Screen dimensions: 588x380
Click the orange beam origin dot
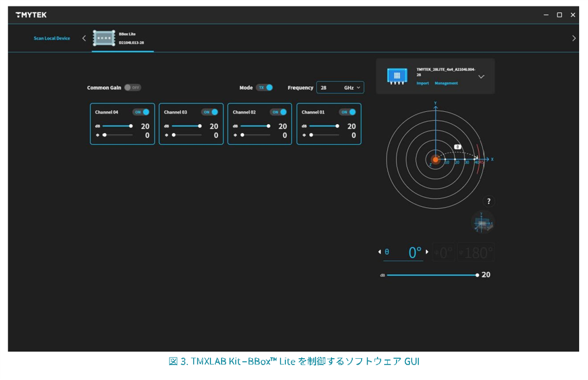click(x=436, y=160)
